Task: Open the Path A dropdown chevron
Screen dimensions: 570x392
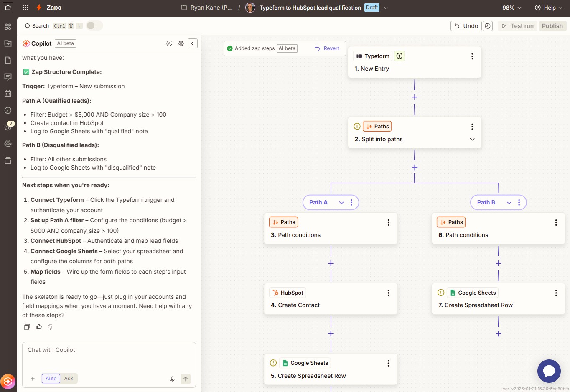Action: (x=341, y=202)
